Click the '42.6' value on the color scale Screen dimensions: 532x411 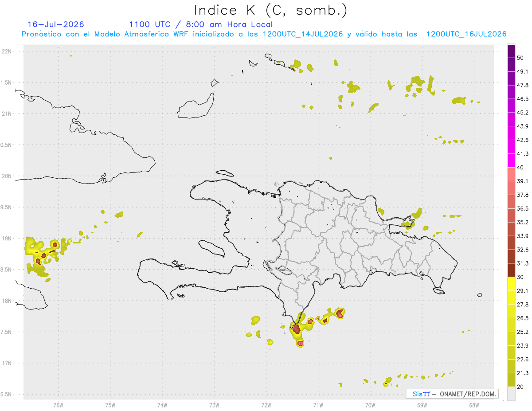[x=523, y=140]
